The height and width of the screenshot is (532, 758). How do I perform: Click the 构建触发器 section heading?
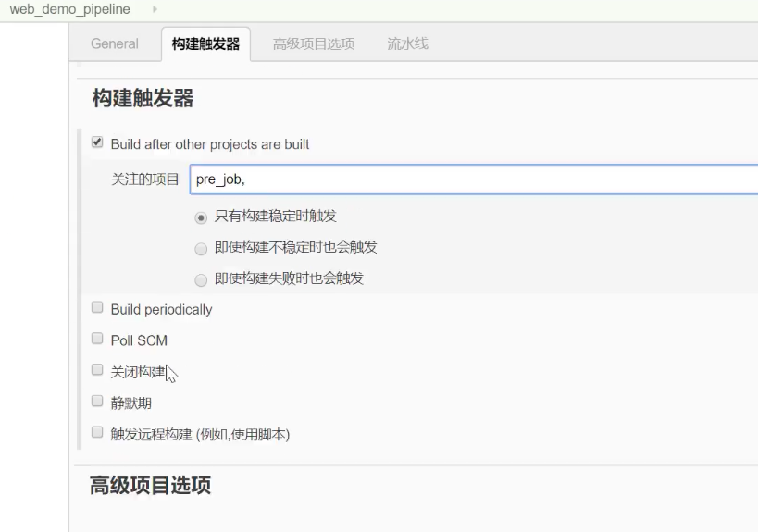(x=143, y=98)
